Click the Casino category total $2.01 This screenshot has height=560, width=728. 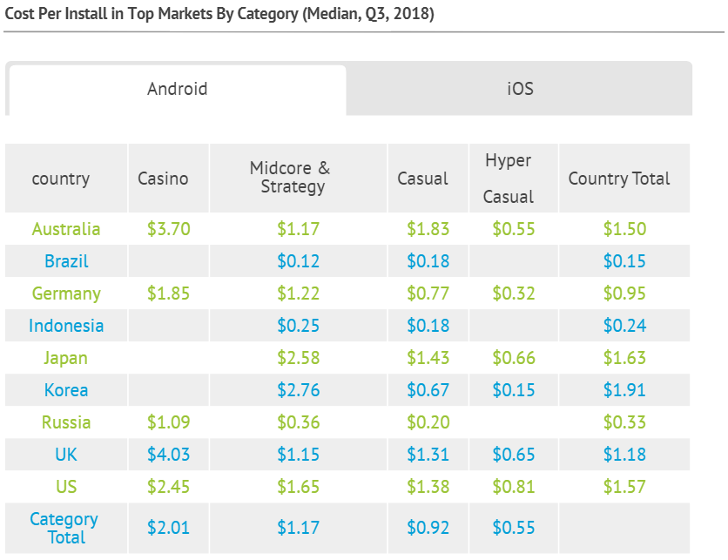coord(169,528)
